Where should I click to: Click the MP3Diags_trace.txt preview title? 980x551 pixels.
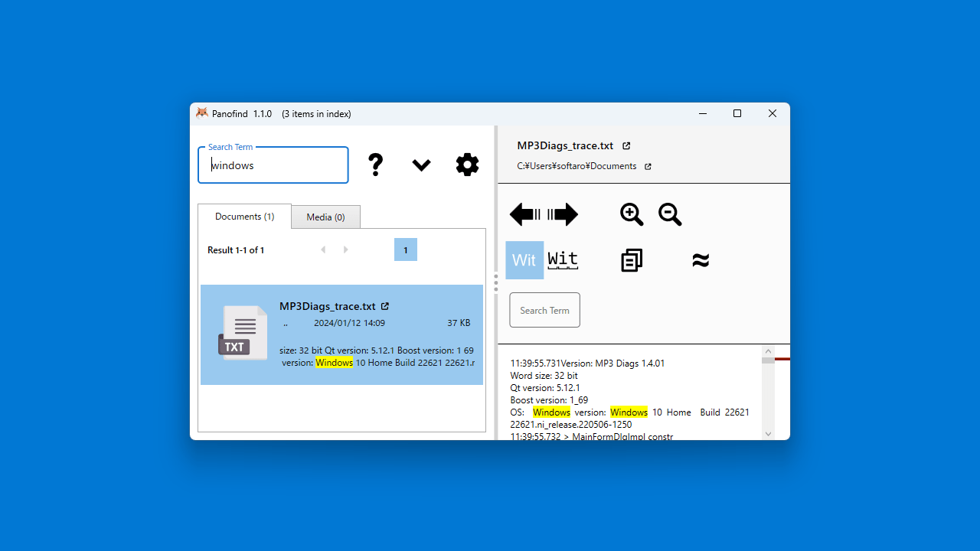coord(565,145)
